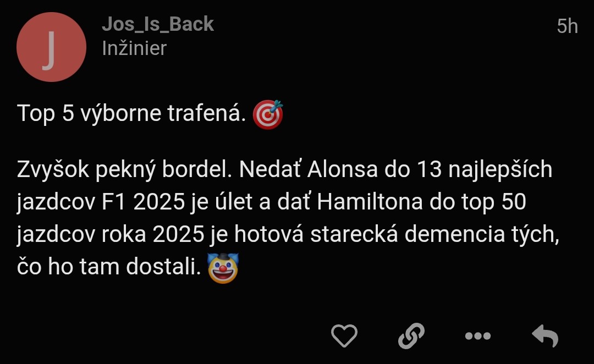Click the clown face emoji
The width and height of the screenshot is (594, 364).
[x=223, y=268]
